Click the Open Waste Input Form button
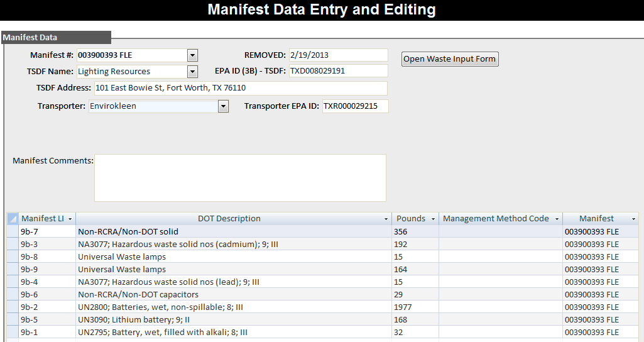644x342 pixels. 450,59
